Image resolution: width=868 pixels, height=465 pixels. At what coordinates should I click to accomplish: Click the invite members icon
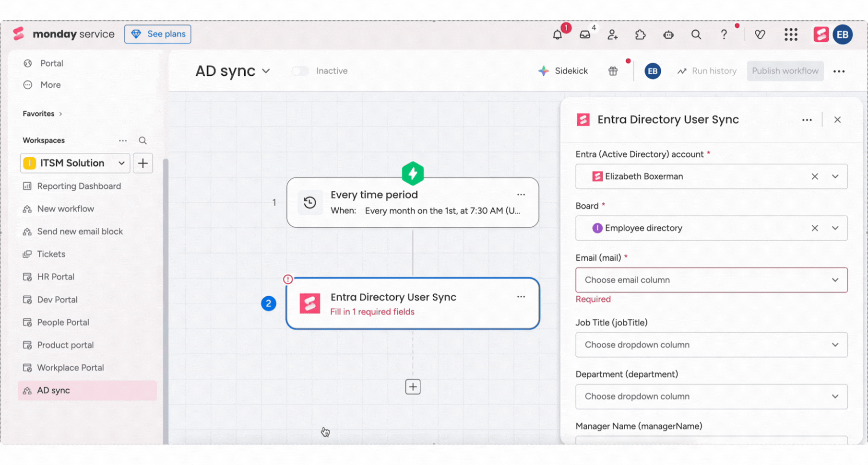[x=612, y=35]
